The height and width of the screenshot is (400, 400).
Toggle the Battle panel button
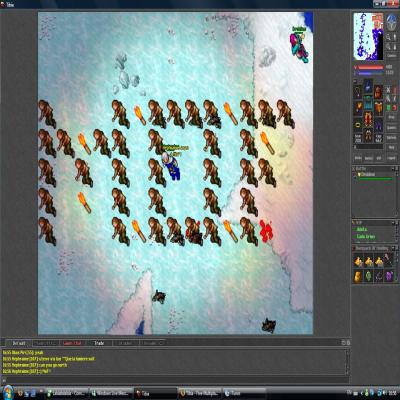369,158
